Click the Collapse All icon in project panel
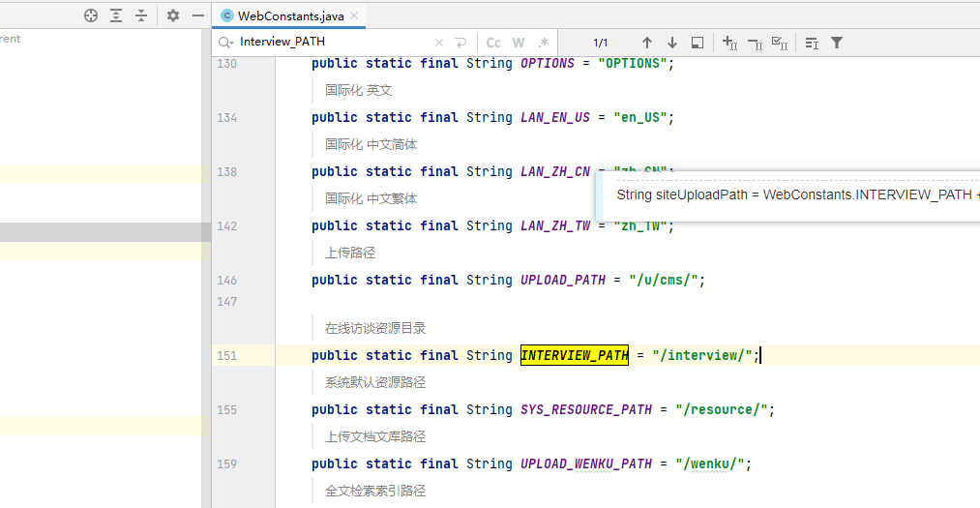 click(141, 15)
